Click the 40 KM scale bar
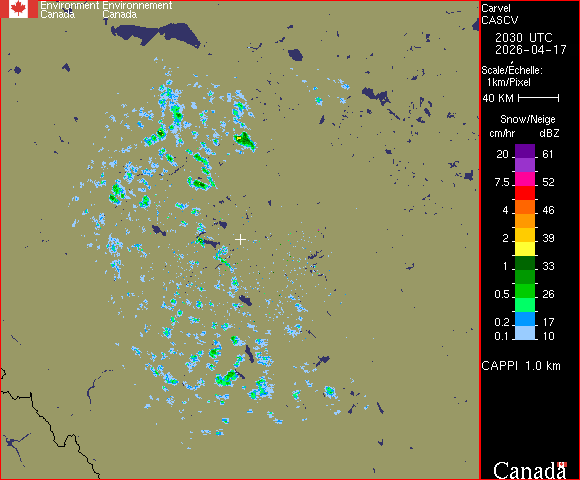This screenshot has height=480, width=580. (x=539, y=98)
